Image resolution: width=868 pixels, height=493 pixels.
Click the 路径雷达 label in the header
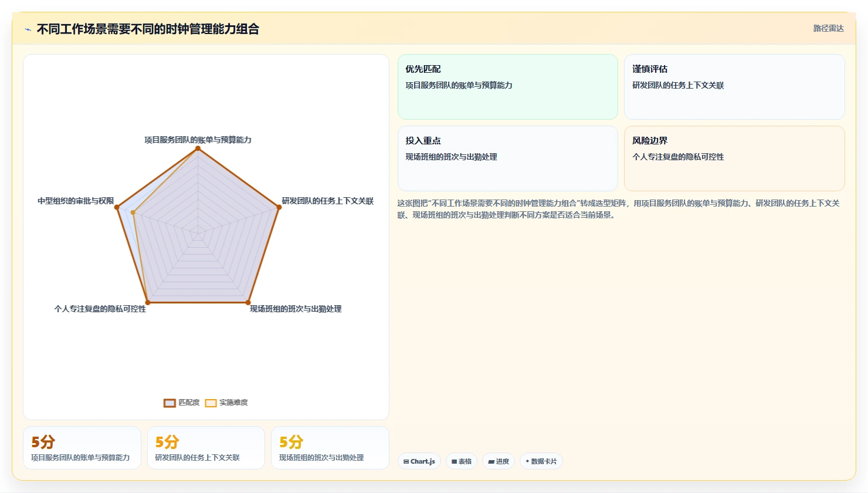[x=828, y=28]
